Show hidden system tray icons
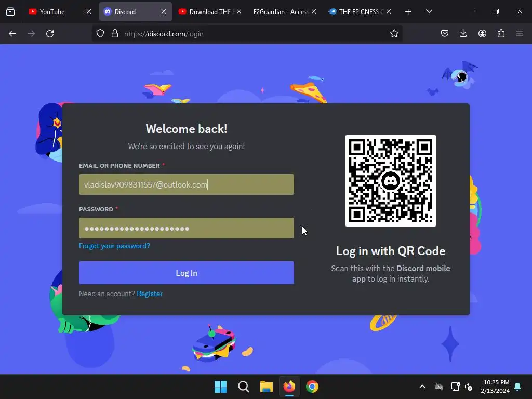Image resolution: width=532 pixels, height=399 pixels. (x=422, y=387)
